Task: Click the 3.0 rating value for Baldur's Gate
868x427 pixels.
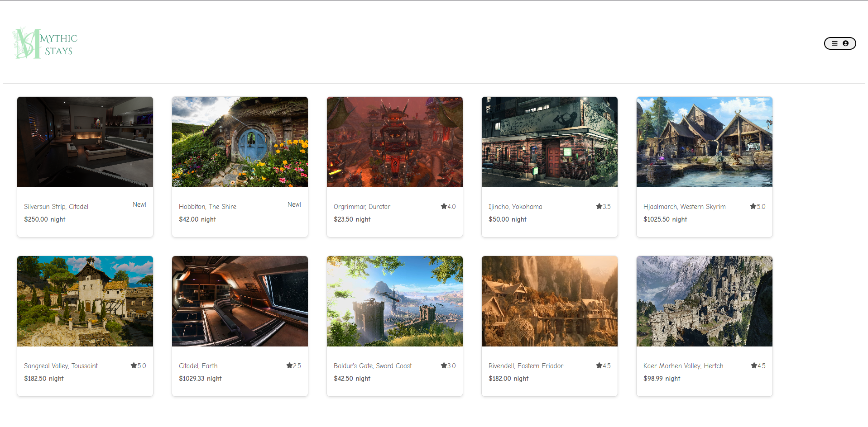Action: (x=451, y=366)
